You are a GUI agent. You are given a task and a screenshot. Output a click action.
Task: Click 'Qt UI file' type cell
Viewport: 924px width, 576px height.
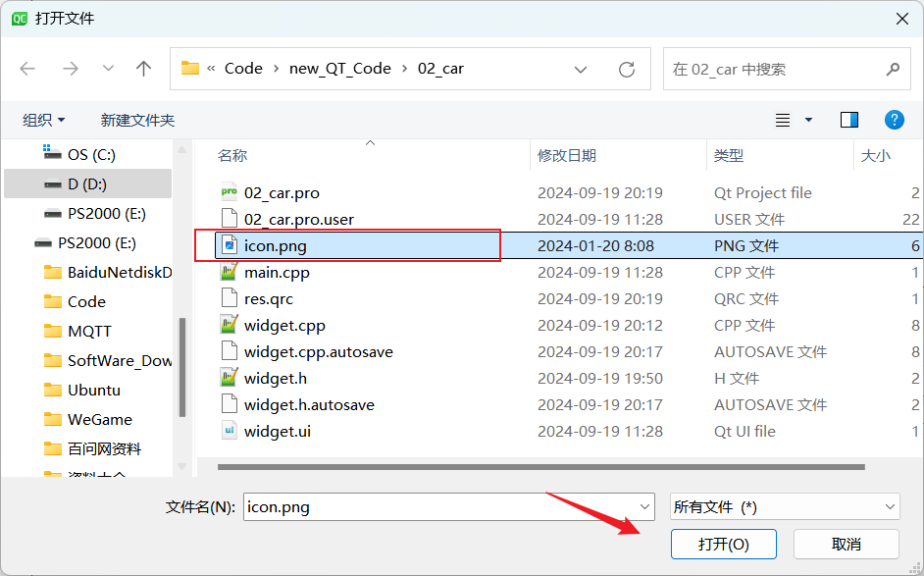744,432
